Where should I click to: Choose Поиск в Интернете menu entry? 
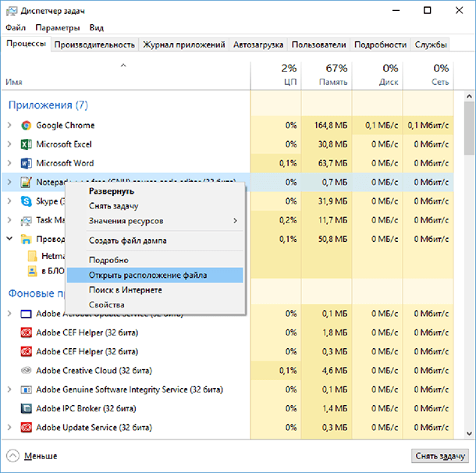point(155,290)
